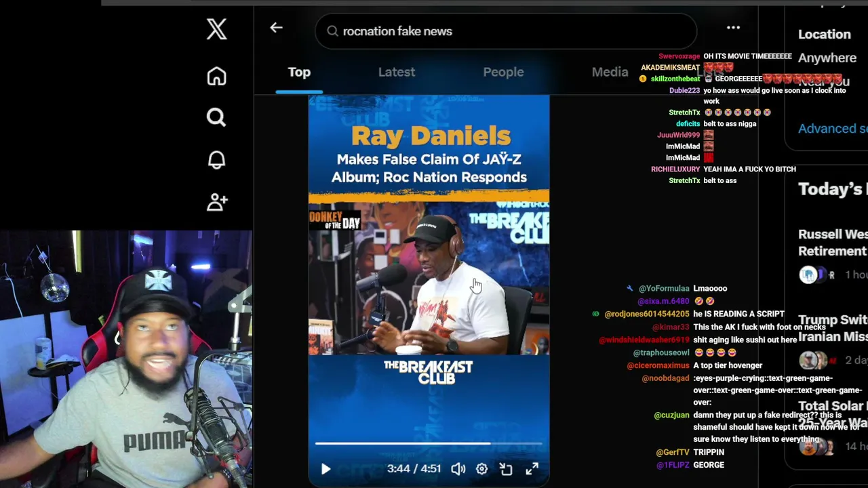868x488 pixels.
Task: Click chat username @sixa.m.6480
Action: 663,301
